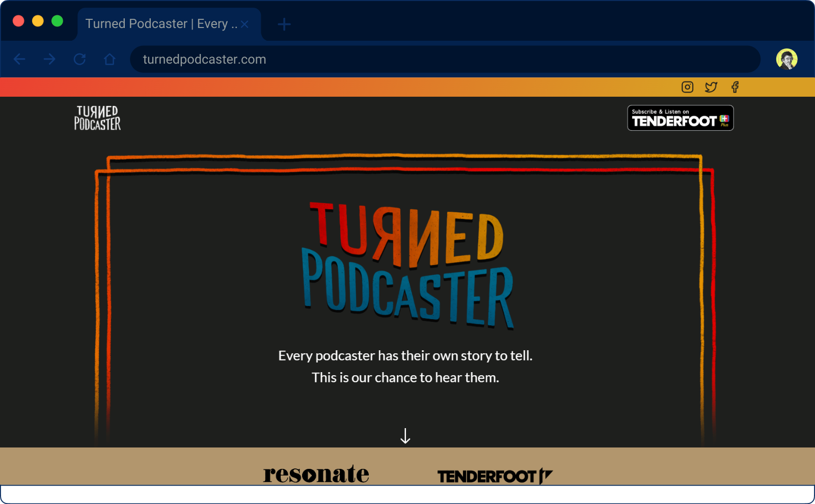
Task: Go to the browser home page
Action: pyautogui.click(x=110, y=59)
